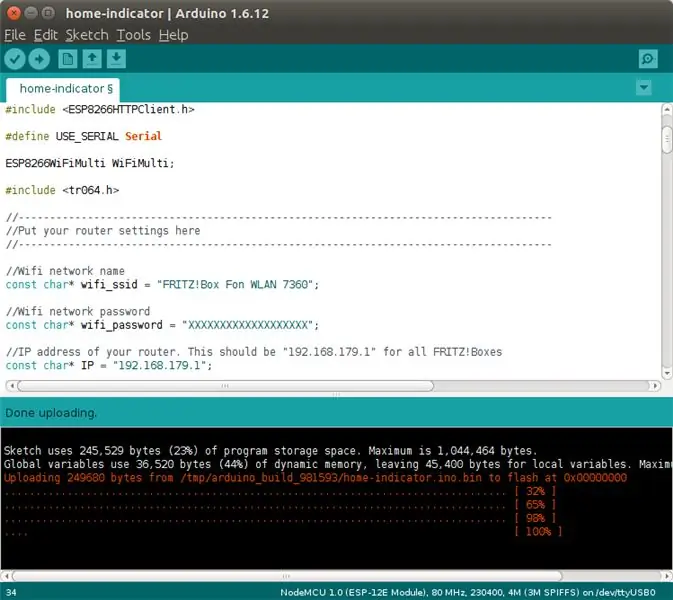The image size is (673, 600).
Task: Click the Verify checkmark button
Action: pyautogui.click(x=15, y=59)
